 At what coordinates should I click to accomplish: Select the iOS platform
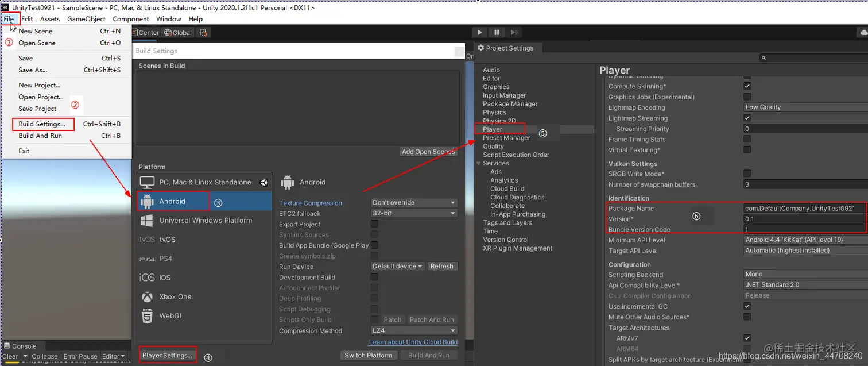pyautogui.click(x=204, y=278)
